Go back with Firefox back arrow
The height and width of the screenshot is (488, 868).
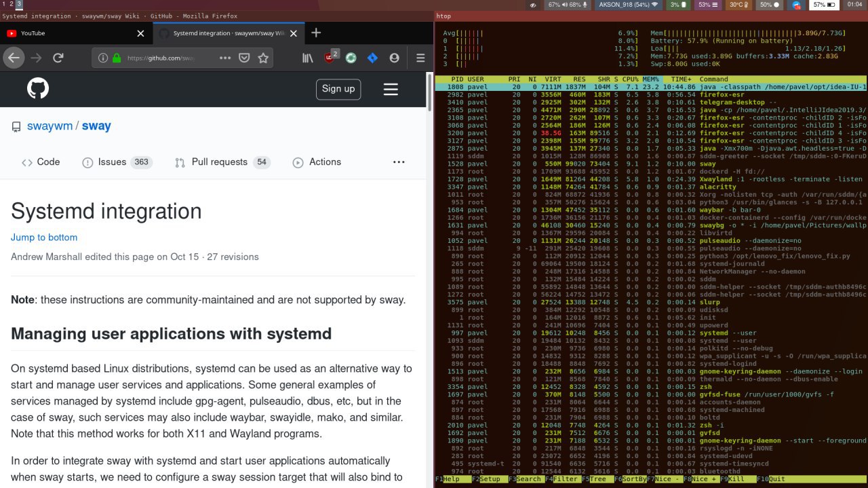(x=13, y=58)
